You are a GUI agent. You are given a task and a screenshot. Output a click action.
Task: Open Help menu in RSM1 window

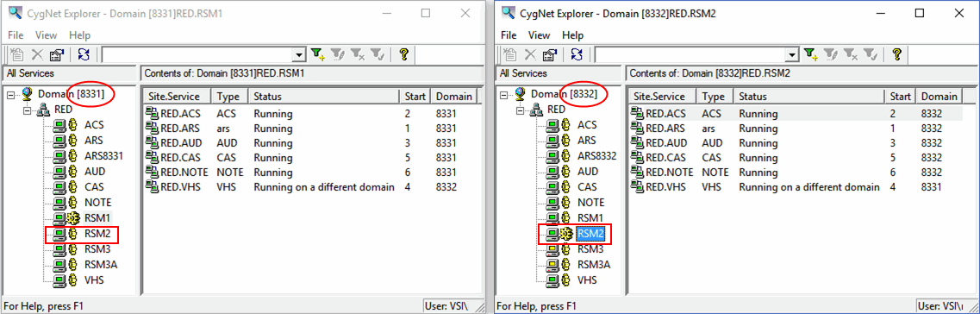click(x=79, y=35)
